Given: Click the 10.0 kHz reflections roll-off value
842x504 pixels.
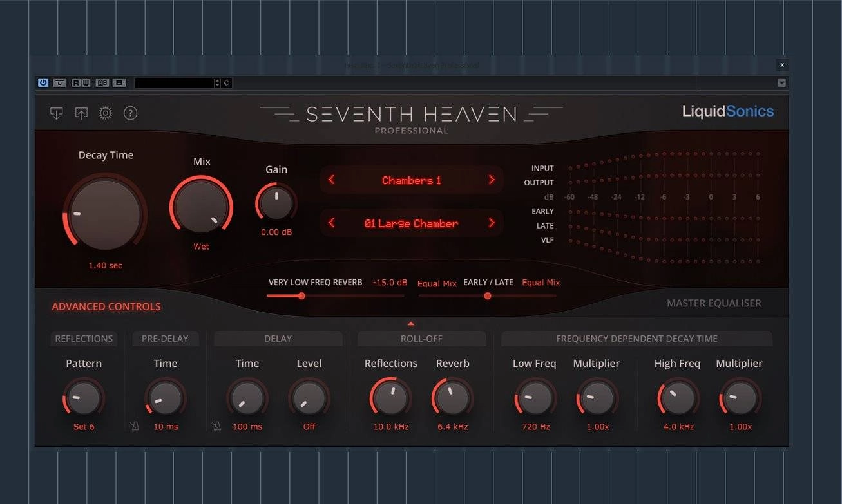Looking at the screenshot, I should 391,427.
